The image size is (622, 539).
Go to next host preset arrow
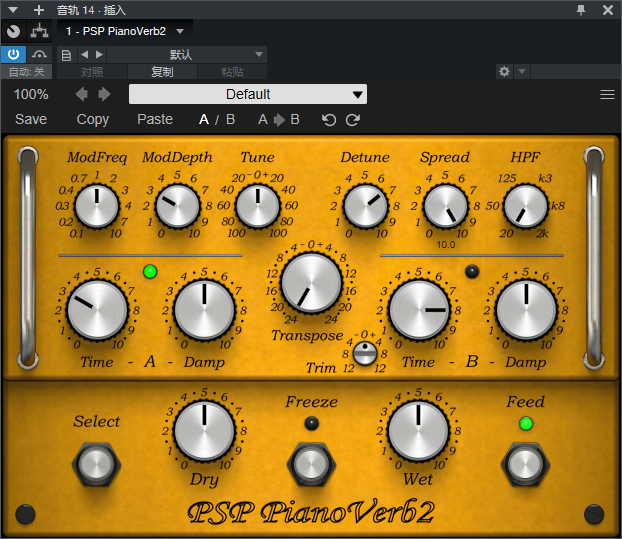[x=99, y=54]
